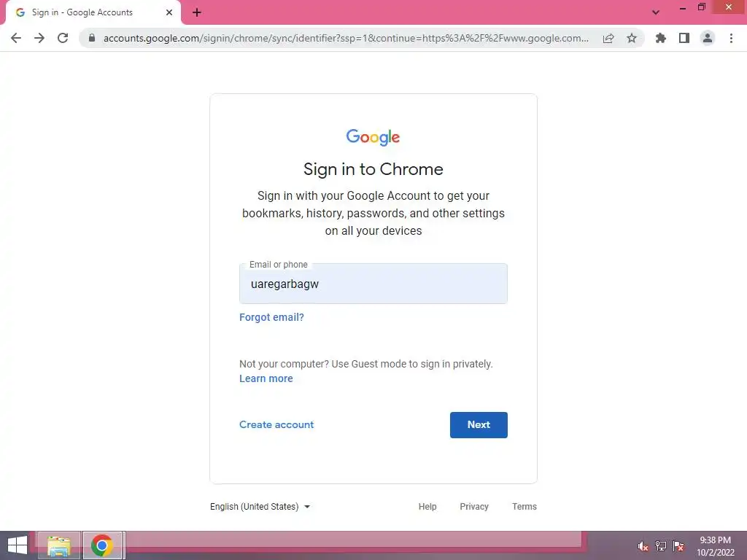Screen dimensions: 747x560
Task: Open the Forgot email? link
Action: tap(271, 317)
